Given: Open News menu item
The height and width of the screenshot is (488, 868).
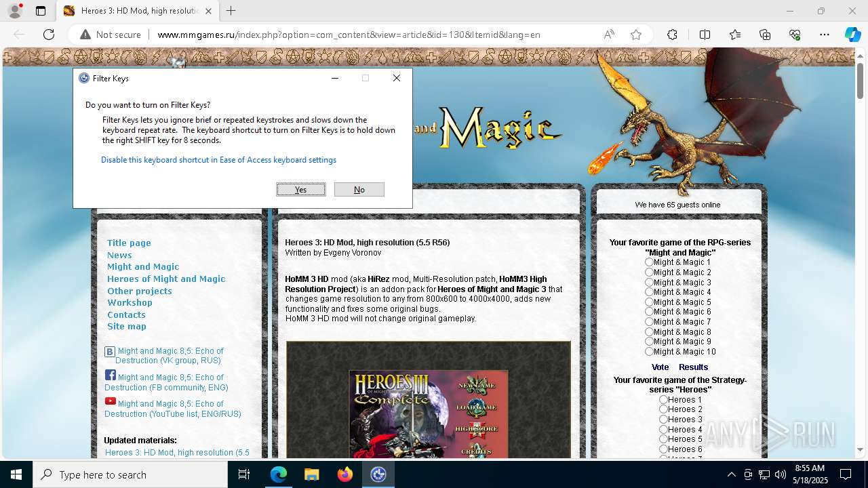Looking at the screenshot, I should tap(119, 255).
